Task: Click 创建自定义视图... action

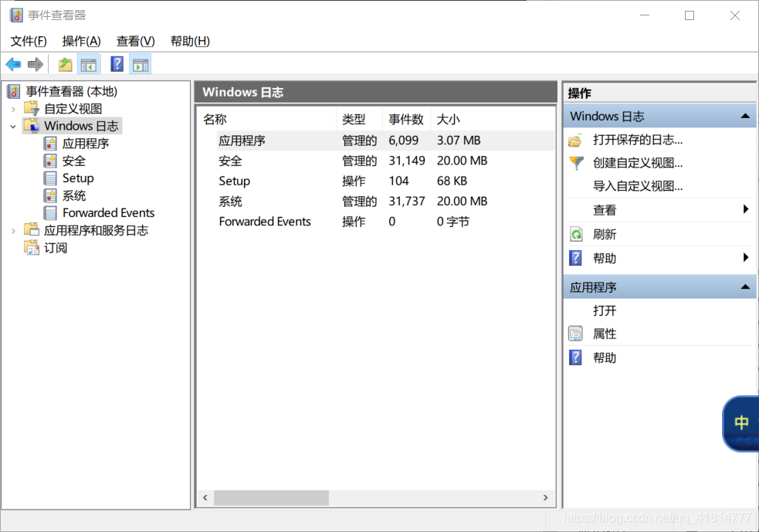Action: tap(638, 163)
